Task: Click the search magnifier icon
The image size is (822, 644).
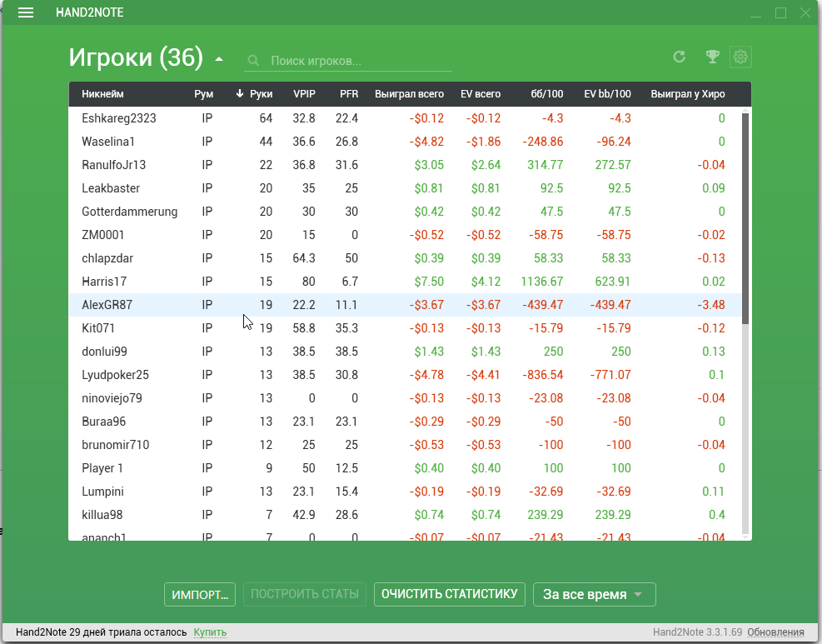Action: click(253, 61)
